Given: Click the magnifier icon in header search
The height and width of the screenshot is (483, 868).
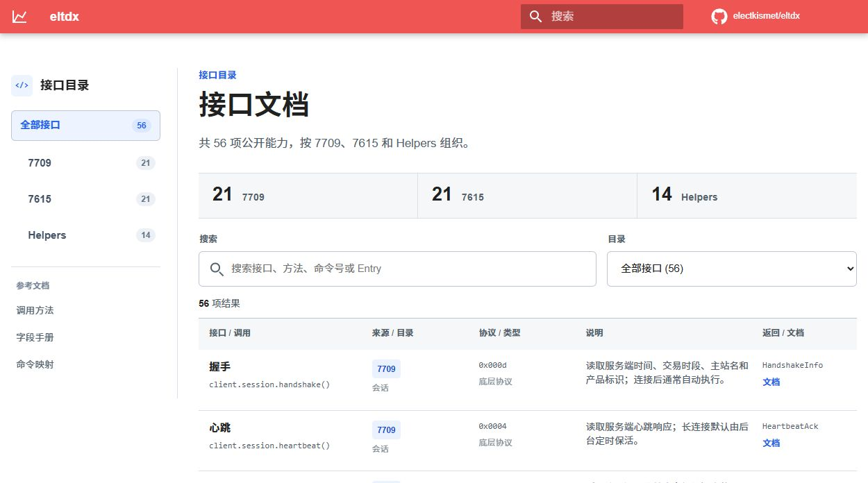Looking at the screenshot, I should (535, 17).
